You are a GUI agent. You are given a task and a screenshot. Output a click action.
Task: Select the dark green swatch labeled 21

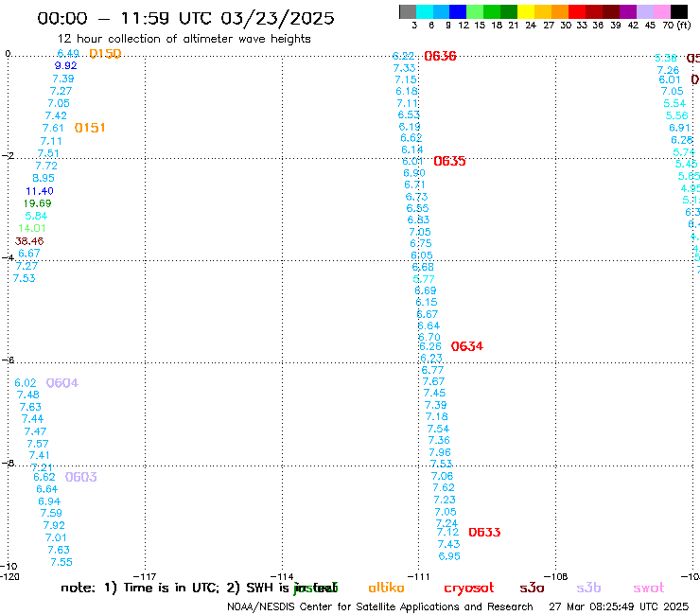pos(509,11)
